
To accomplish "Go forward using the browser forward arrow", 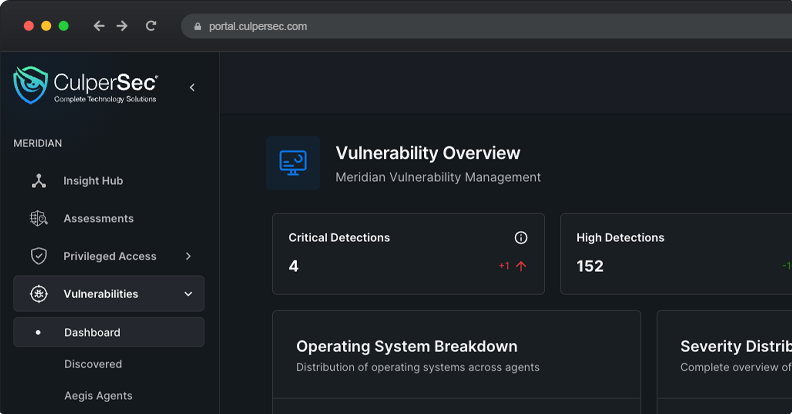I will [x=122, y=26].
